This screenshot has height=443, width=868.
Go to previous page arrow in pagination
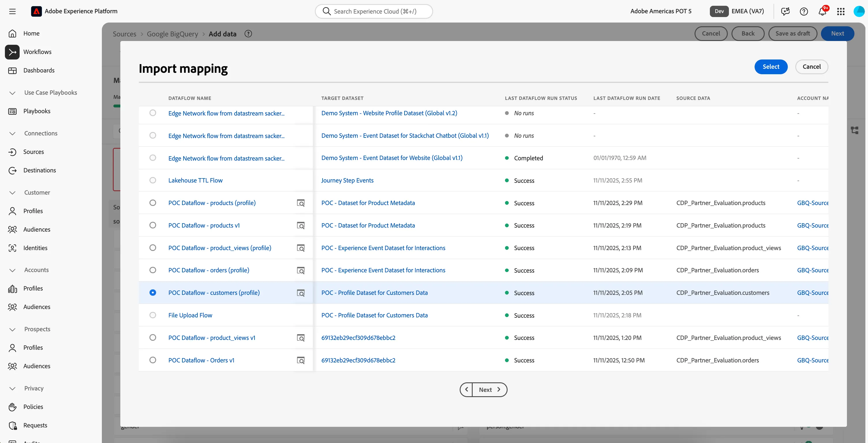click(x=466, y=389)
